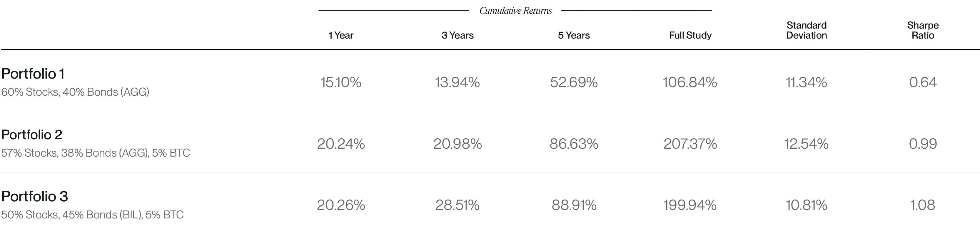Click the 199.94% full study value

coord(690,205)
